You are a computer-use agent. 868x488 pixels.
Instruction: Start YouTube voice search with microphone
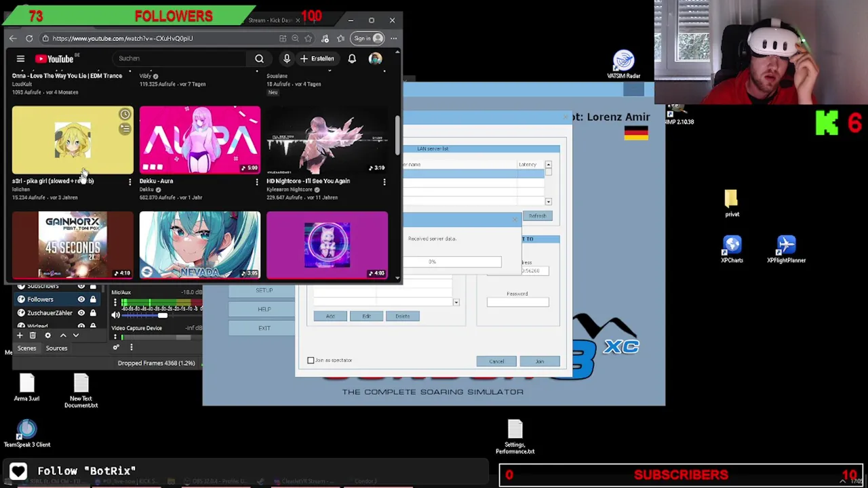(287, 59)
